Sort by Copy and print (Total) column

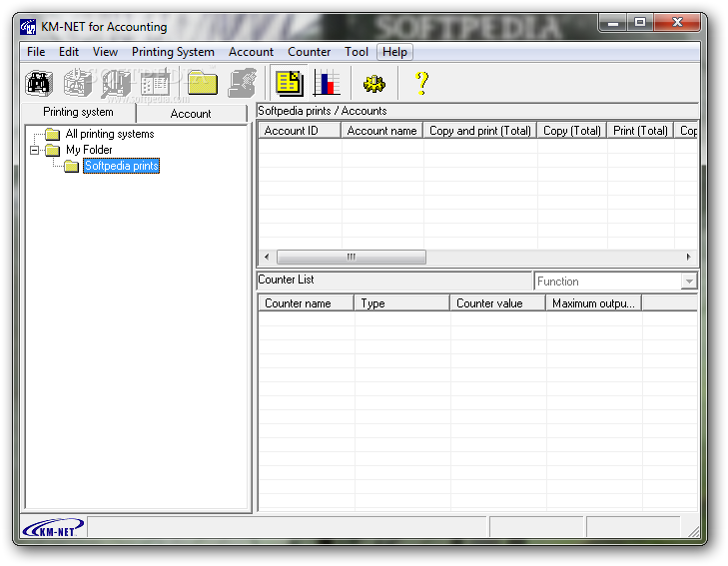point(480,131)
